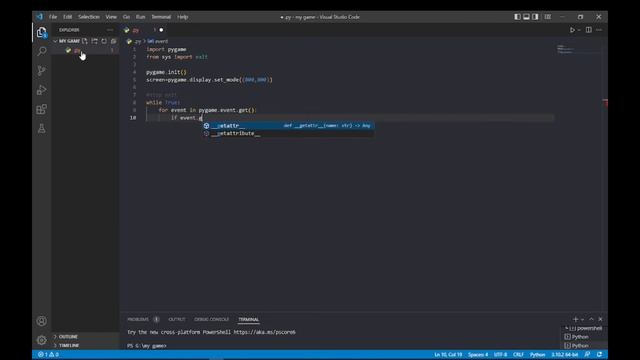Click into the terminal prompt line
This screenshot has width=640, height=360.
click(147, 346)
